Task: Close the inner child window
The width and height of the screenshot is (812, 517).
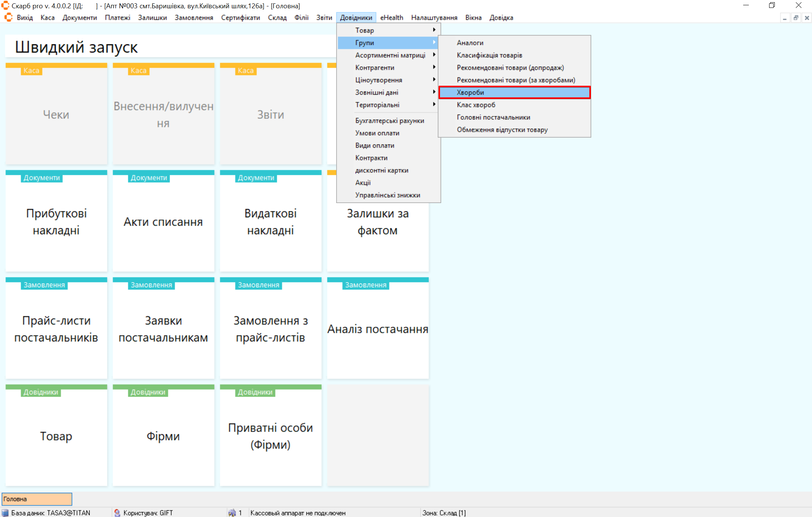Action: point(807,18)
